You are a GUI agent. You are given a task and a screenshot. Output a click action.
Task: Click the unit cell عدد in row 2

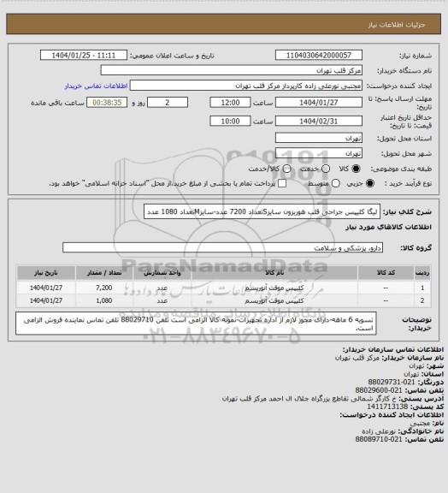point(162,301)
